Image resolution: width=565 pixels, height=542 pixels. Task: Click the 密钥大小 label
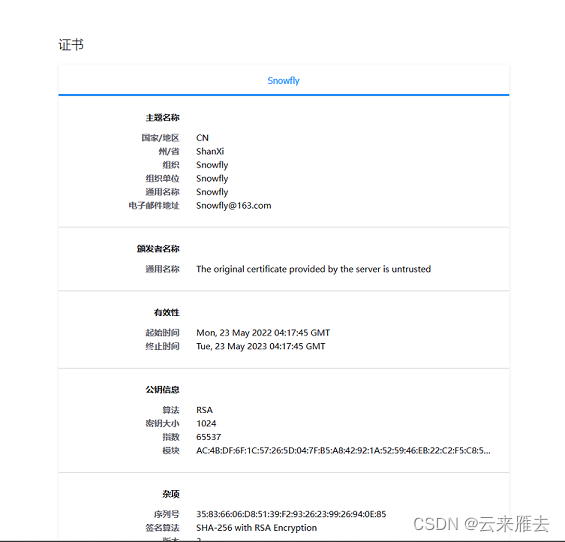[x=163, y=423]
